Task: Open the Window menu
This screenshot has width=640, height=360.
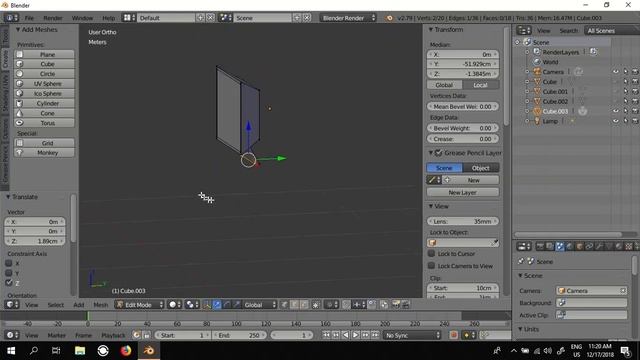Action: point(82,18)
